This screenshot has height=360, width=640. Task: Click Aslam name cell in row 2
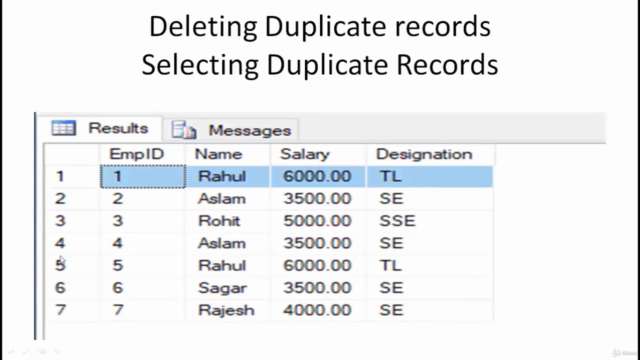pyautogui.click(x=228, y=199)
